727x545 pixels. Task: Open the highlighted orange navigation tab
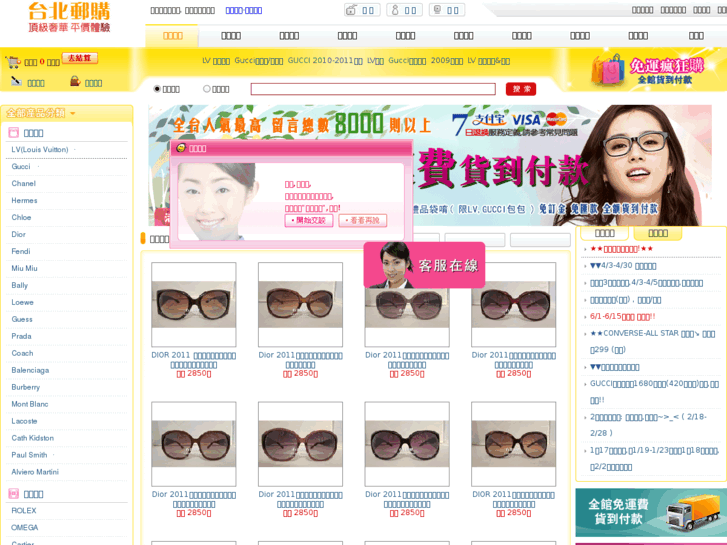pos(172,36)
